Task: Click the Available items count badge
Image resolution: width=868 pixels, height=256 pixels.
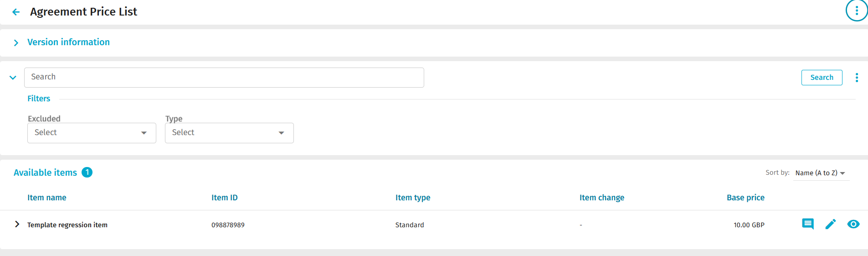Action: [87, 172]
